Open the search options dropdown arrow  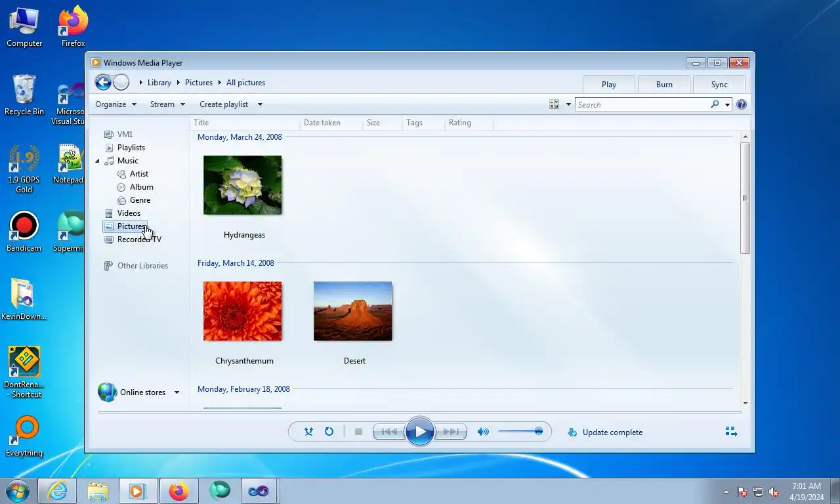click(727, 104)
